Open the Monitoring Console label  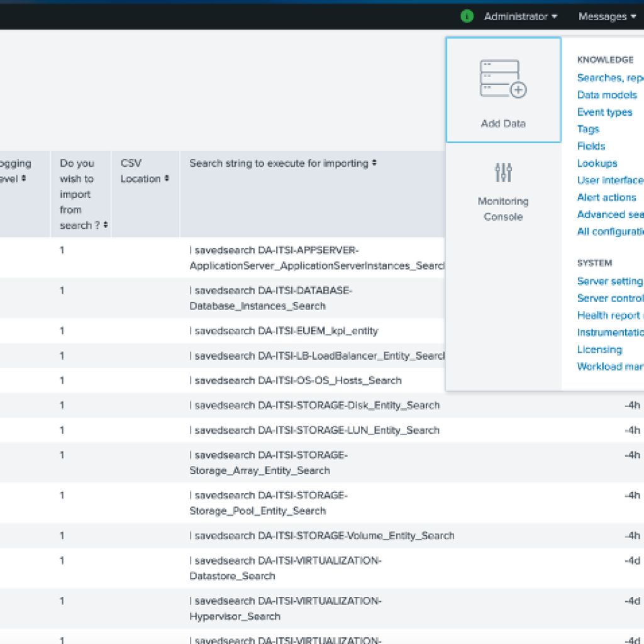[x=503, y=209]
